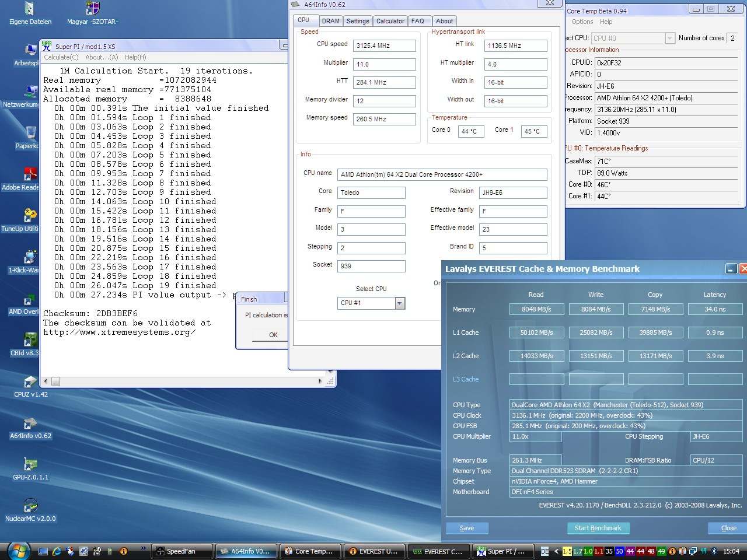Open the Help(H) menu in Super PI
Viewport: 747px width, 560px height.
click(x=135, y=57)
